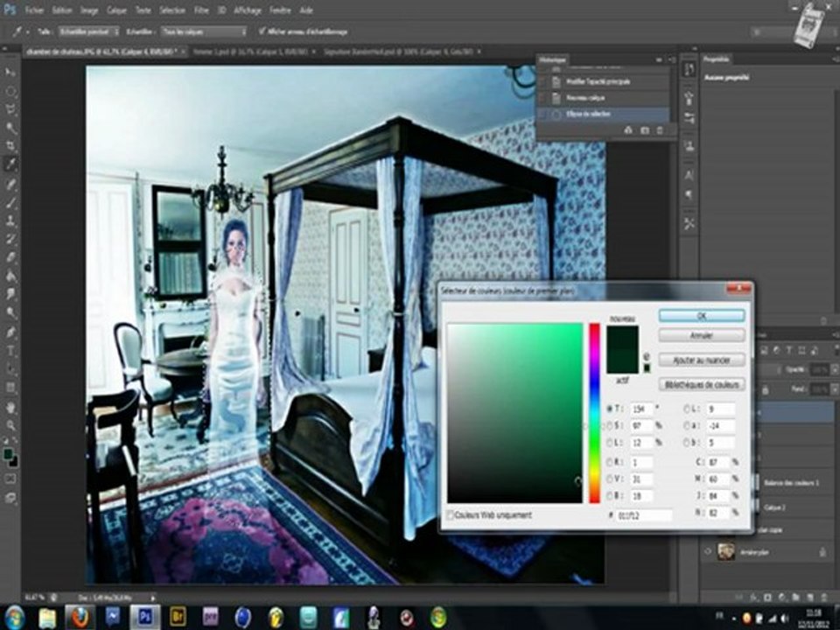Open the Clone Source panel icon in dock
Viewport: 840px width, 630px height.
(x=689, y=146)
